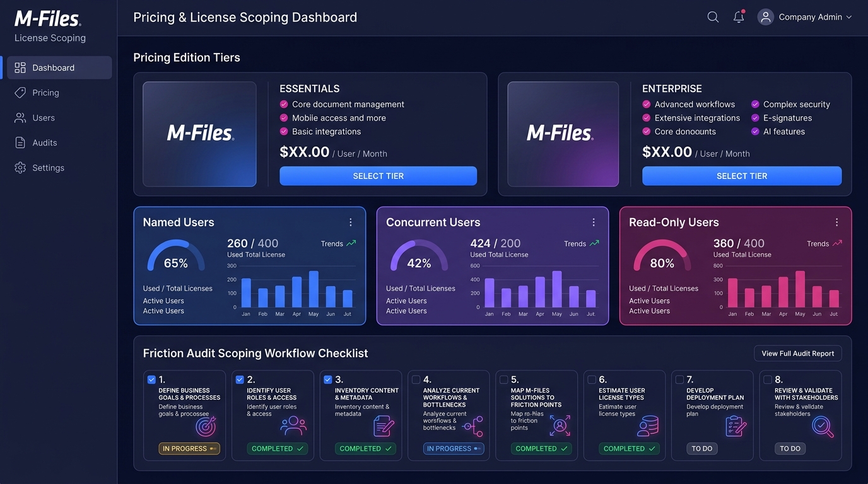This screenshot has height=484, width=868.
Task: Click the Essentials M-Files thumbnail
Action: click(x=199, y=134)
